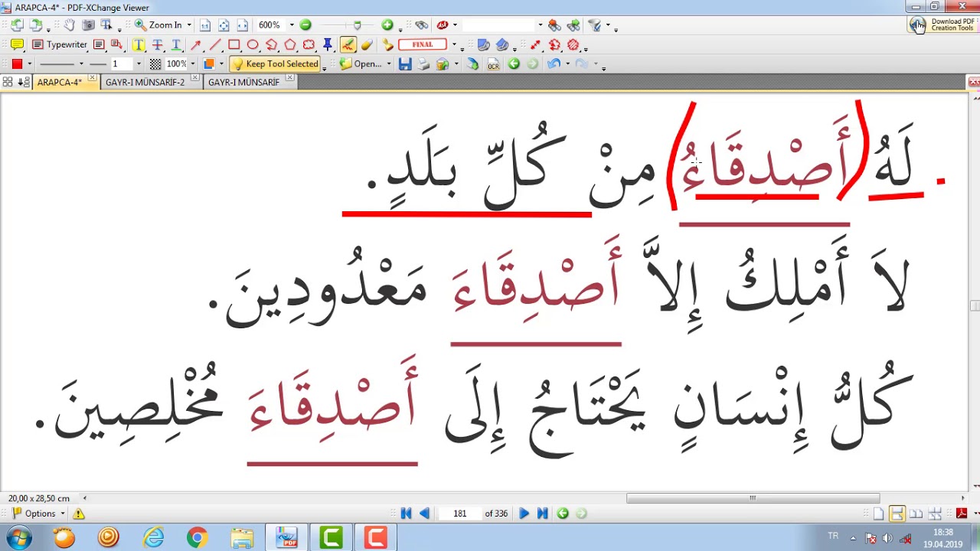This screenshot has width=980, height=551.
Task: Run OCR on the pages
Action: click(493, 64)
